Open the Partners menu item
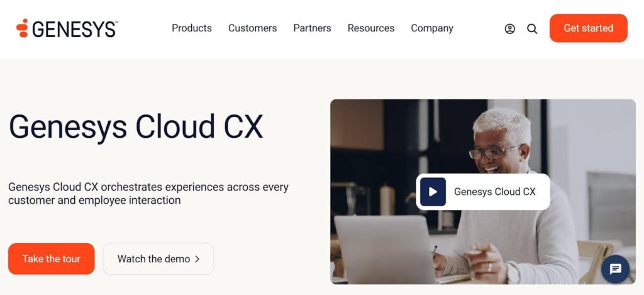644x295 pixels. [312, 28]
